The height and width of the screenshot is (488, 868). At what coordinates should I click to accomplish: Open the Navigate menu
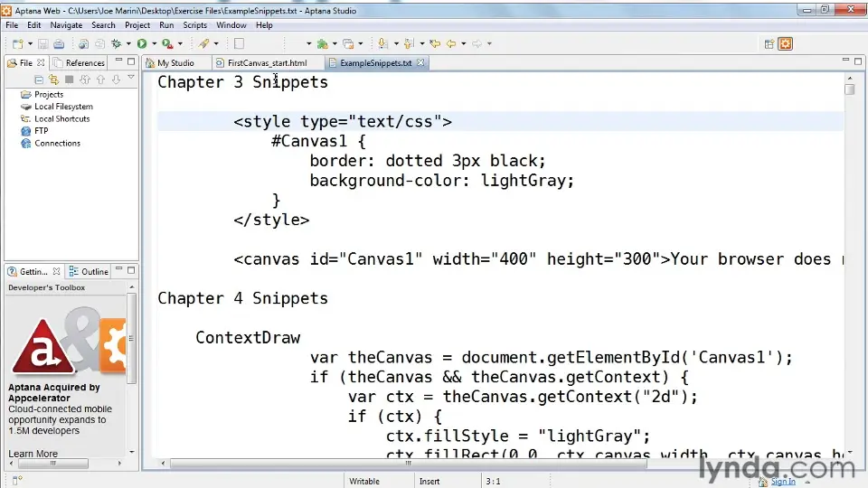66,25
